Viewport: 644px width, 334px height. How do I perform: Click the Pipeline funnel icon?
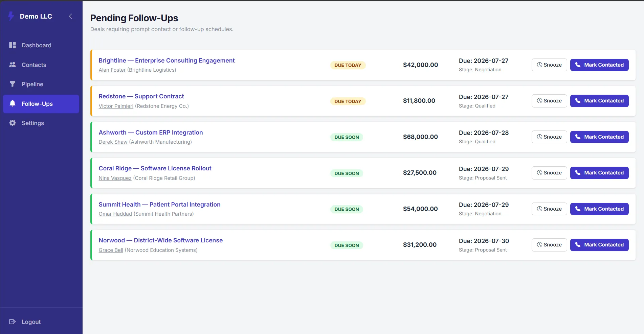(13, 84)
